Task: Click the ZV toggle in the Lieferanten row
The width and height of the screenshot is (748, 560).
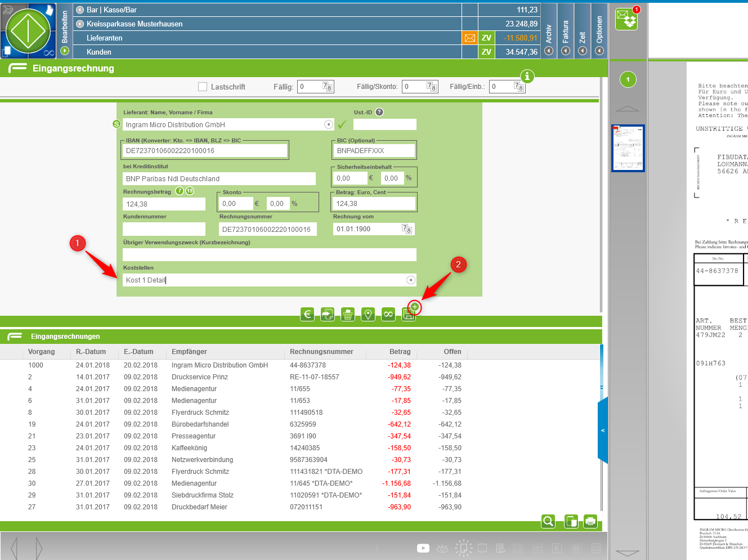Action: [486, 38]
